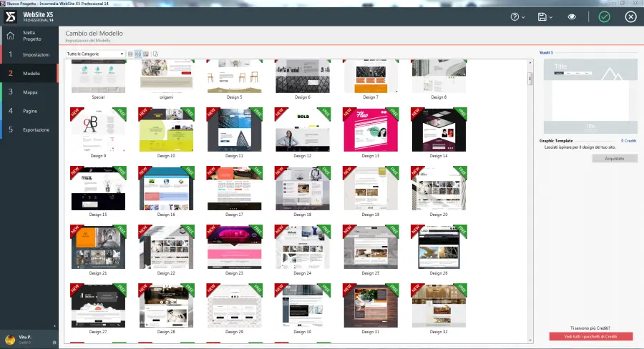Click the scrollbar down arrow
This screenshot has width=644, height=349.
click(x=530, y=340)
